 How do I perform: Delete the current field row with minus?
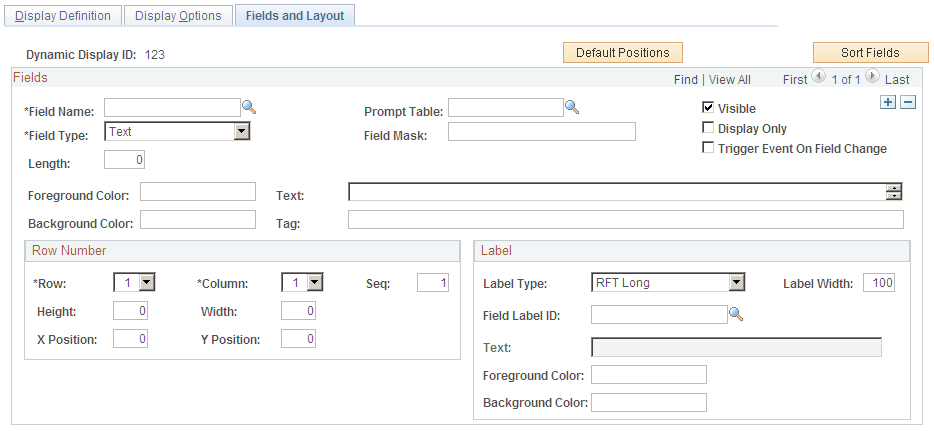coord(908,103)
